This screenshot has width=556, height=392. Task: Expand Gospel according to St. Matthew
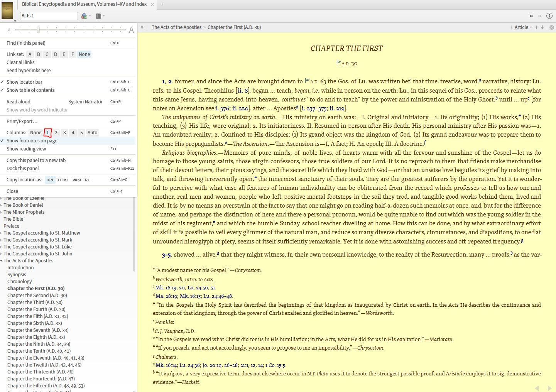pos(2,233)
